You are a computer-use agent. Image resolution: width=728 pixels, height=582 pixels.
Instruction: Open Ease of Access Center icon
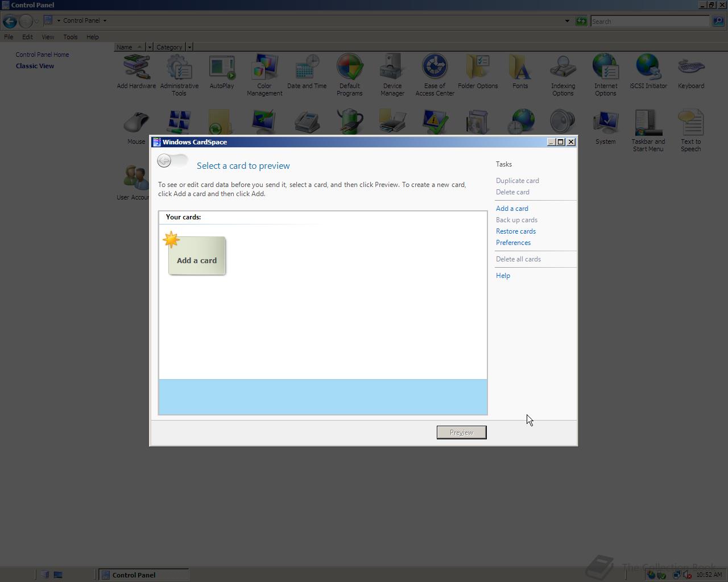coord(435,75)
